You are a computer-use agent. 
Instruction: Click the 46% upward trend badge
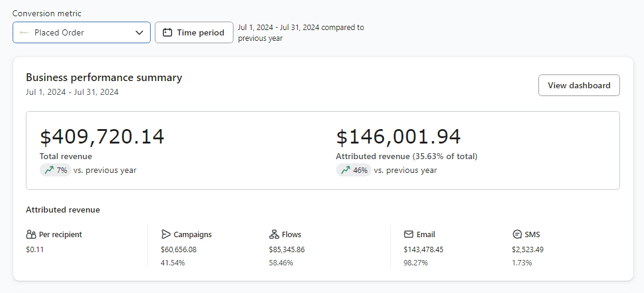click(x=354, y=170)
